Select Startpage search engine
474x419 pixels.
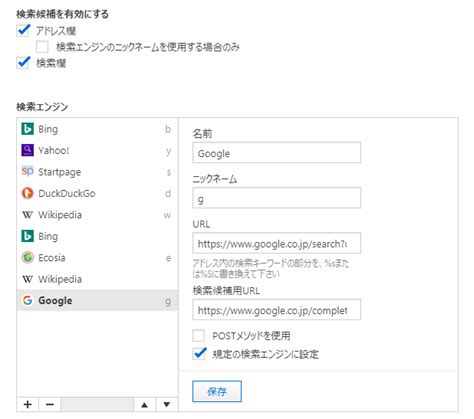[97, 172]
